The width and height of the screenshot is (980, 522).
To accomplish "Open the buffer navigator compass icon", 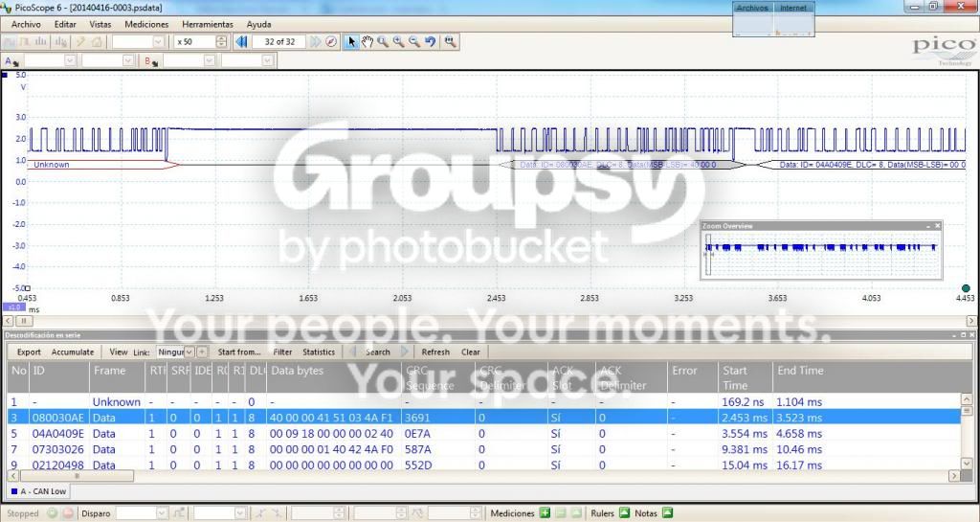I will pyautogui.click(x=331, y=42).
